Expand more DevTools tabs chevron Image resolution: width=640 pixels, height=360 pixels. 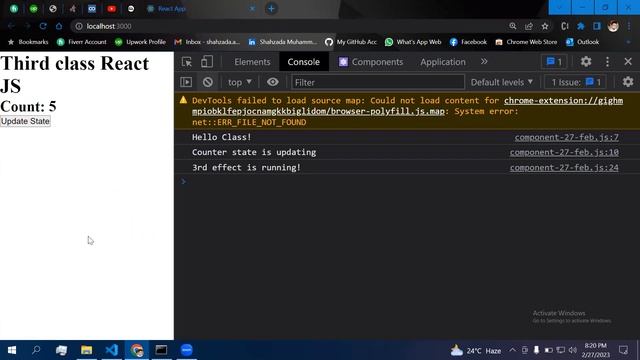click(x=484, y=61)
